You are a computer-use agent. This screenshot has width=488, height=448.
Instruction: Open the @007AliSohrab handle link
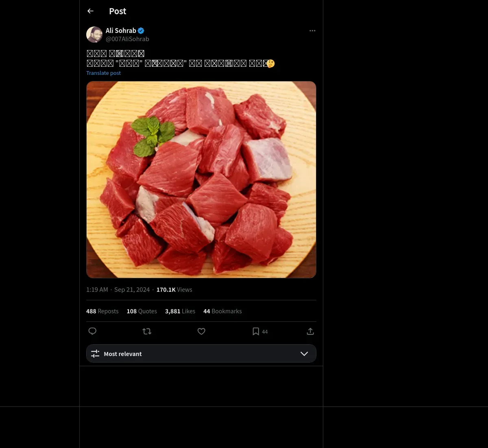pos(127,39)
